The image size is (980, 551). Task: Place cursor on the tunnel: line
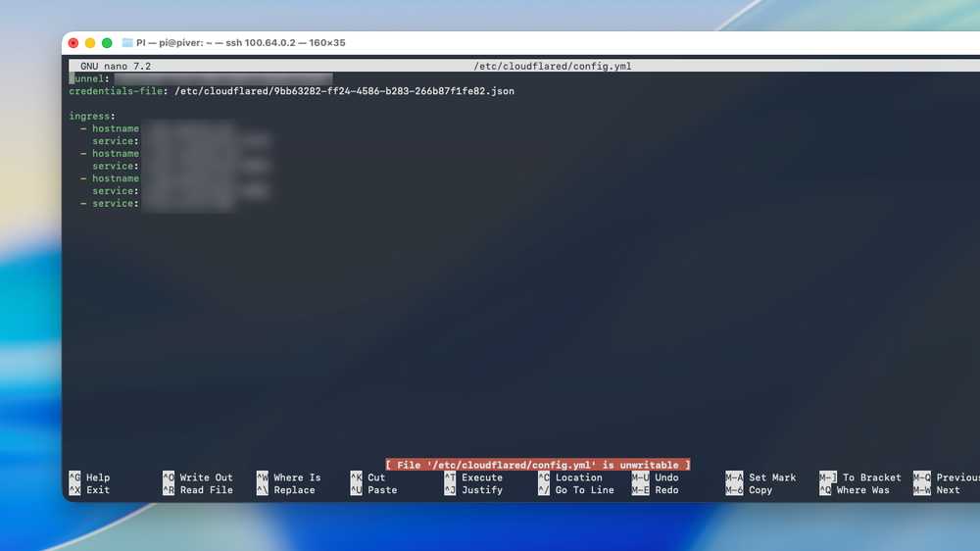coord(201,78)
